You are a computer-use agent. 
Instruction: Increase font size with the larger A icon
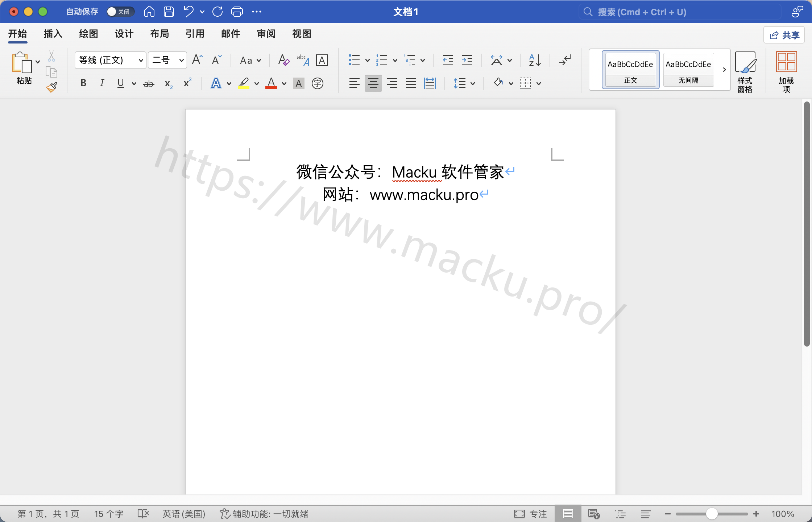(x=198, y=60)
